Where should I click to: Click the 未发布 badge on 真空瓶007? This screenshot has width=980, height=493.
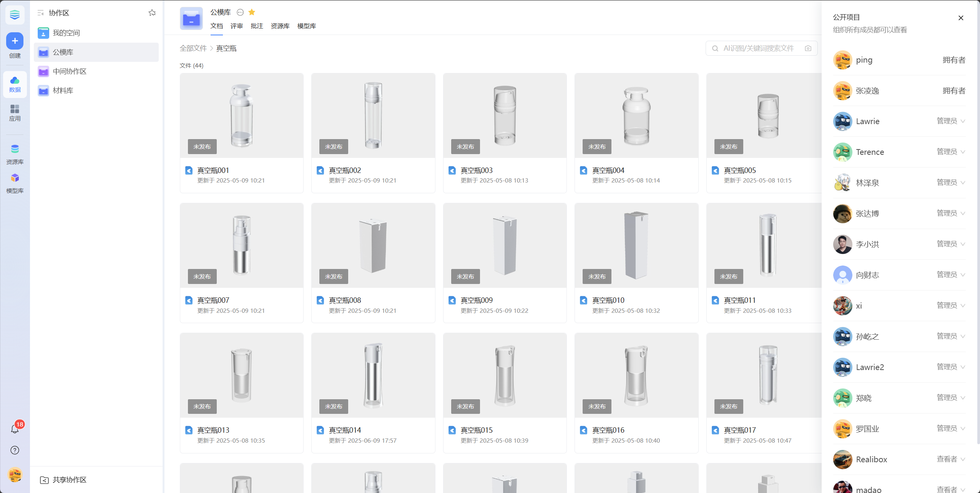[x=202, y=277]
